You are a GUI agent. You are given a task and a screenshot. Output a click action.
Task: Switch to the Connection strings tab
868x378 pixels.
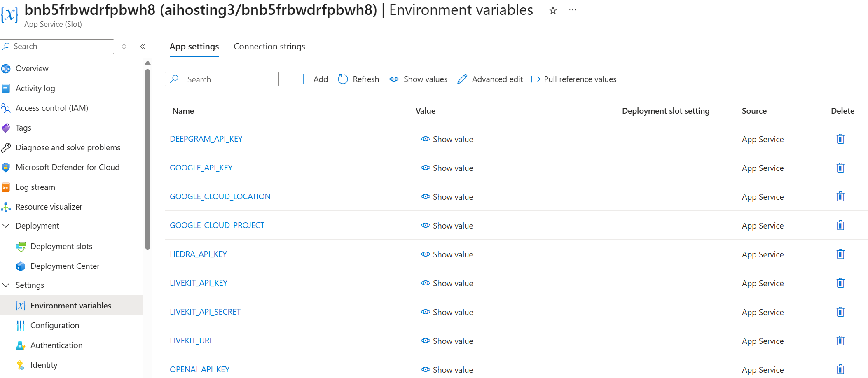269,47
